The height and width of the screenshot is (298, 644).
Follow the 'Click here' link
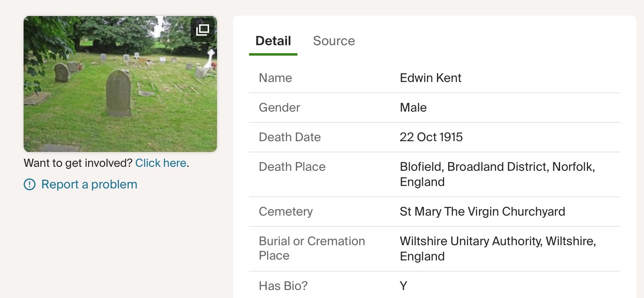(161, 163)
